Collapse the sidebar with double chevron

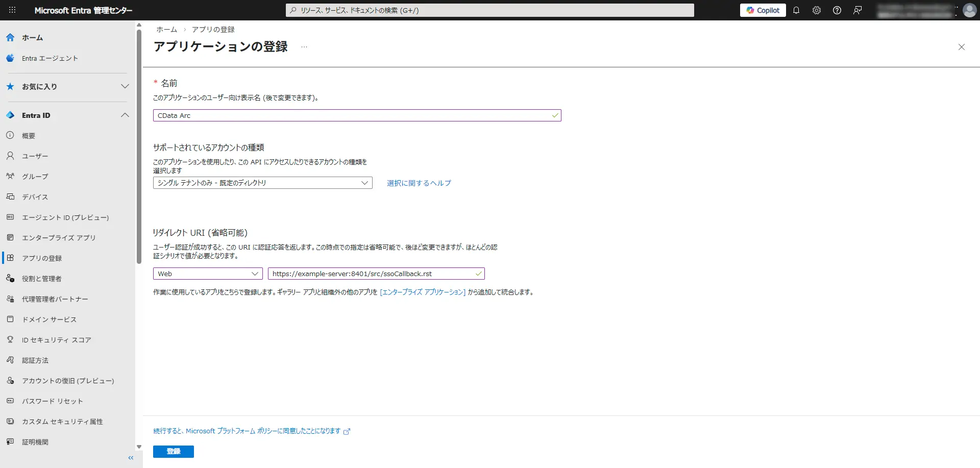(x=131, y=458)
